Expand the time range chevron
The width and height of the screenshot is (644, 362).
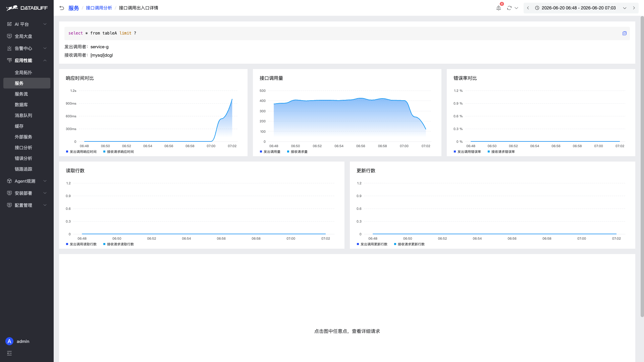click(625, 8)
